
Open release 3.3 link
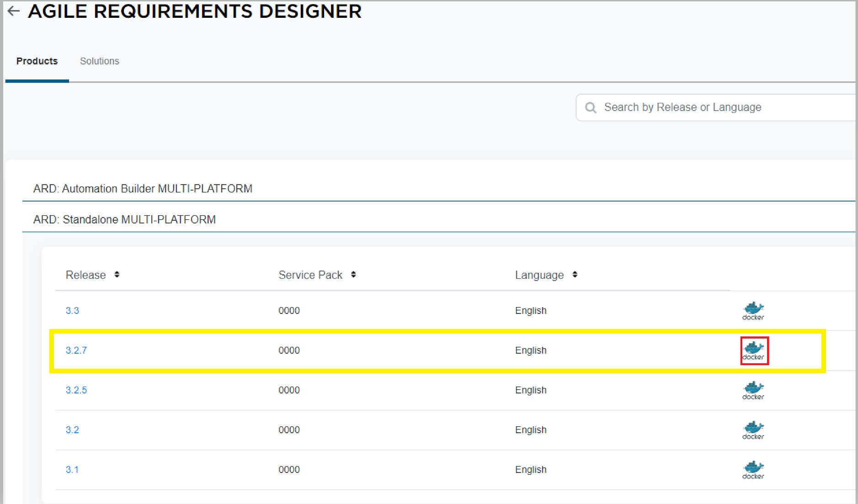tap(72, 311)
